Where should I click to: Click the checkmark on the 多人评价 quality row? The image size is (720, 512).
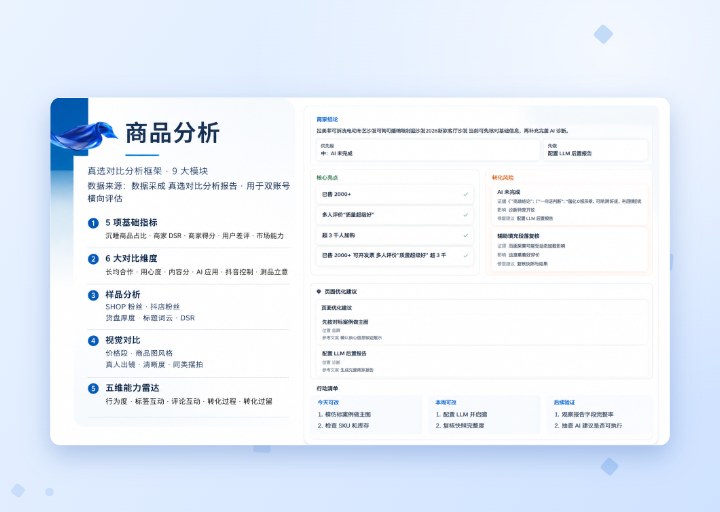tap(466, 214)
